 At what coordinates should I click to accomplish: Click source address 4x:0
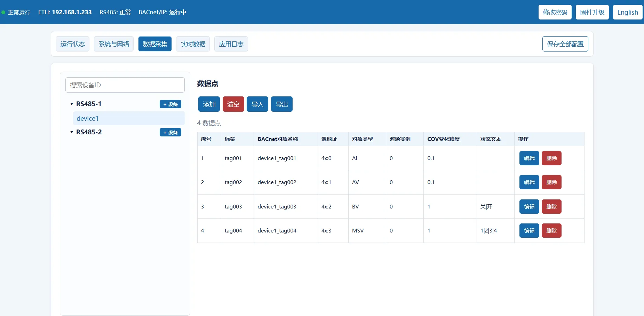coord(326,158)
